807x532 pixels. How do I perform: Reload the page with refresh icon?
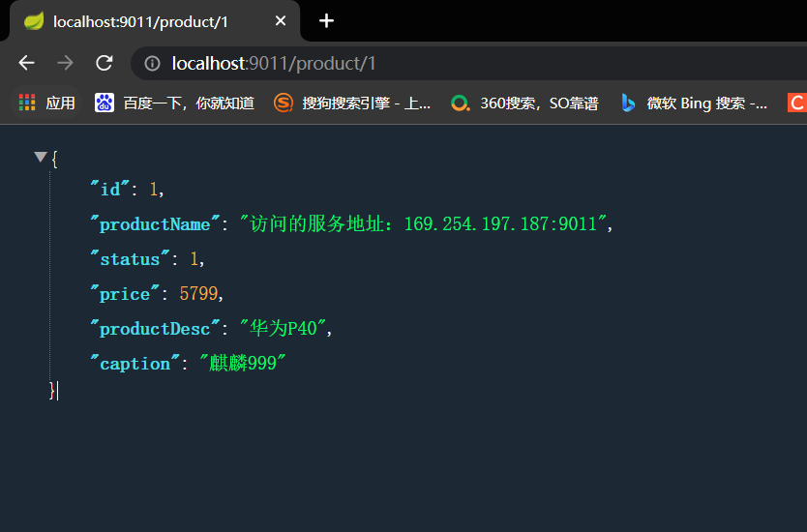tap(105, 63)
